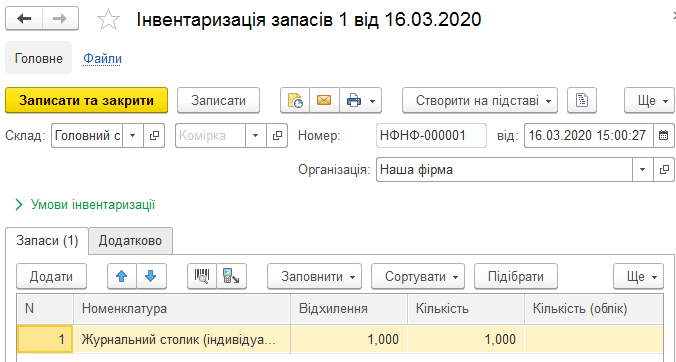Move row up with blue up arrow
This screenshot has width=676, height=362.
(122, 276)
